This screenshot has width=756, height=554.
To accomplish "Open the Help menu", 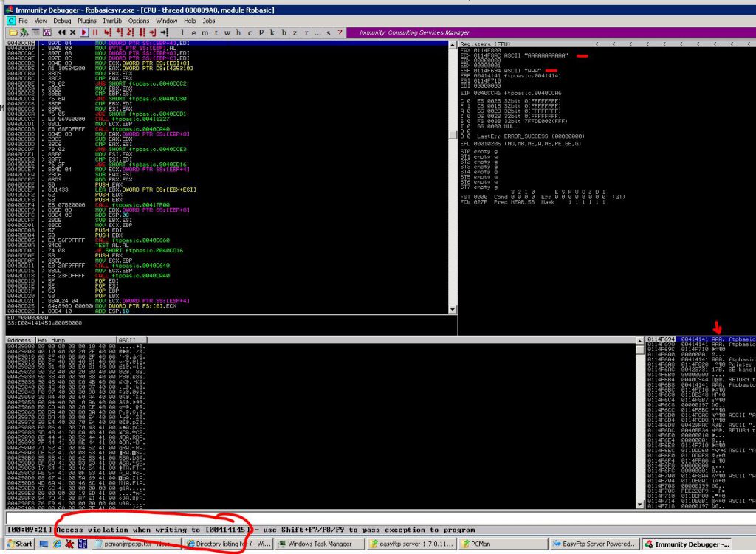I will (x=190, y=21).
